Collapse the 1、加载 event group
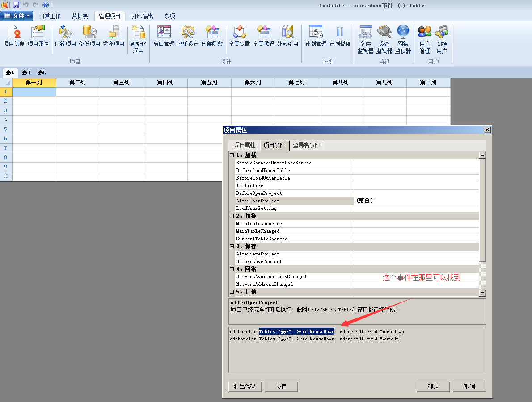The width and height of the screenshot is (532, 402). click(x=232, y=155)
